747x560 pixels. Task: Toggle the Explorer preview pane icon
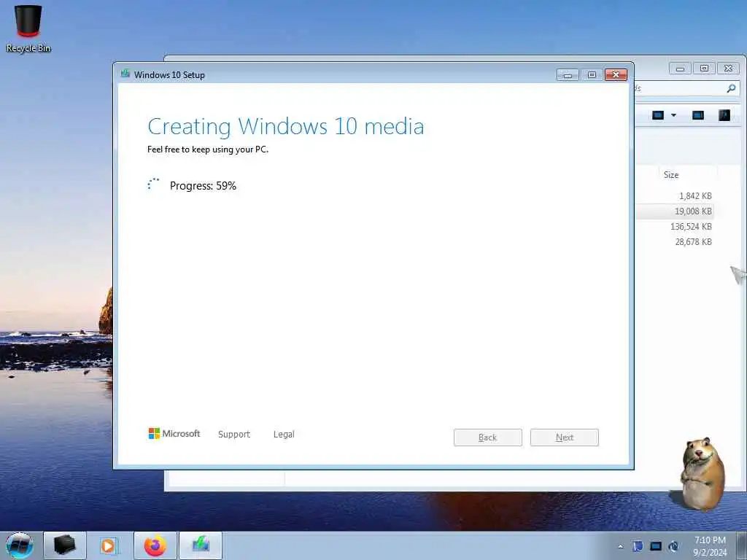click(698, 115)
